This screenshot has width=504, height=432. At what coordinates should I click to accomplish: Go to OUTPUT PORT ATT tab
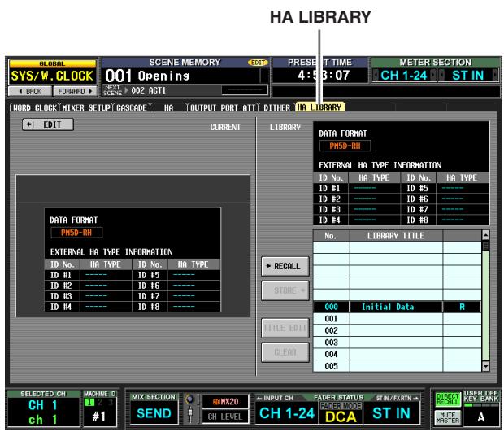[x=223, y=107]
